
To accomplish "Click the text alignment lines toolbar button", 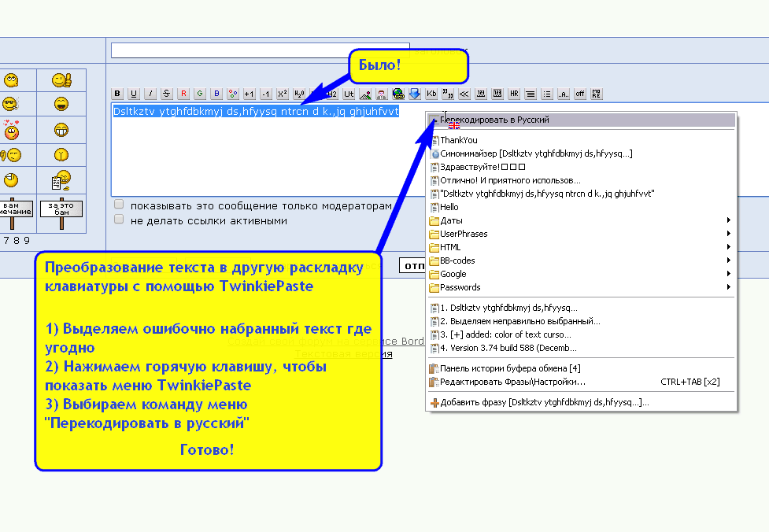I will [x=531, y=94].
